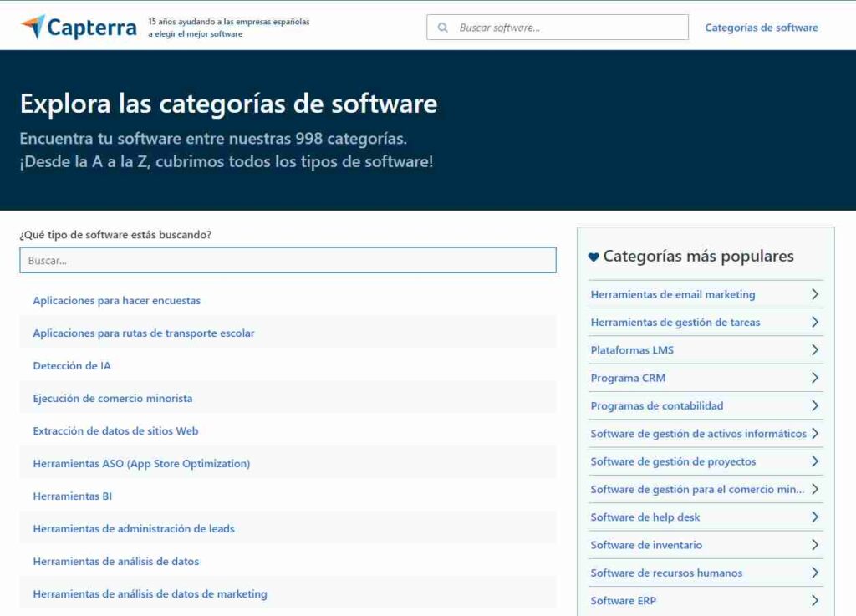Open Categorías de software menu item
This screenshot has height=616, width=856.
(x=761, y=28)
